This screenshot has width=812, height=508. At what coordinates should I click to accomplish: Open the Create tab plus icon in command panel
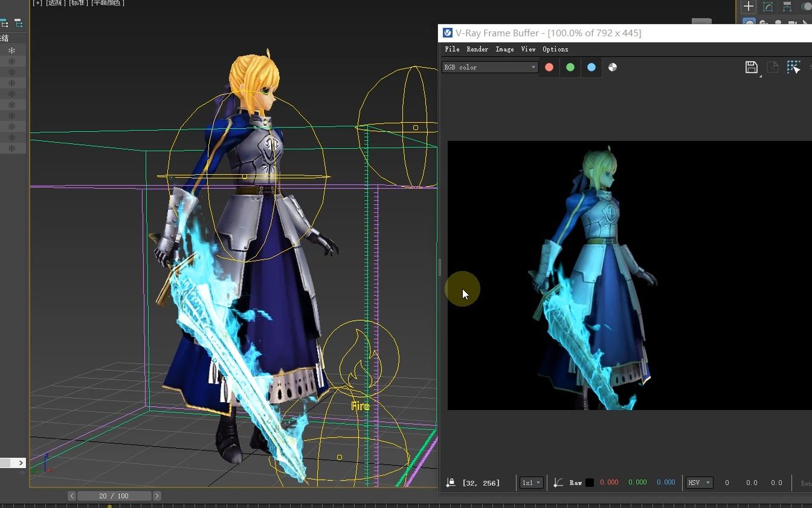pos(749,7)
